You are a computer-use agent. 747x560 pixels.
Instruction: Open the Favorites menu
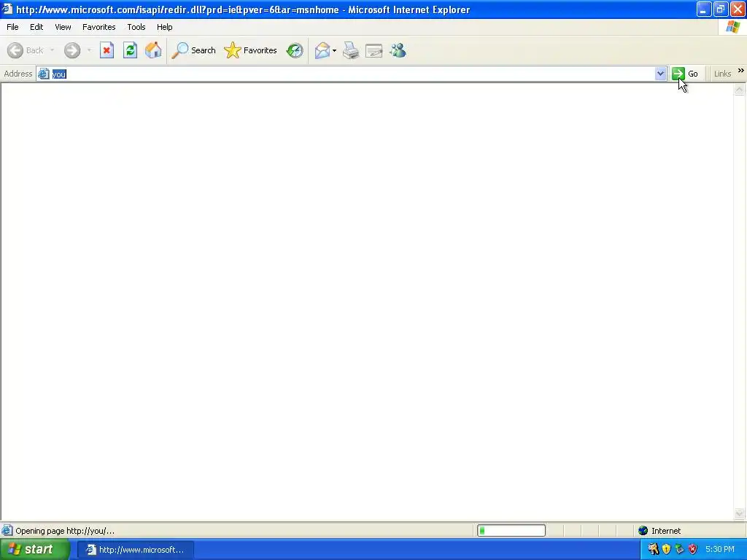(x=98, y=27)
